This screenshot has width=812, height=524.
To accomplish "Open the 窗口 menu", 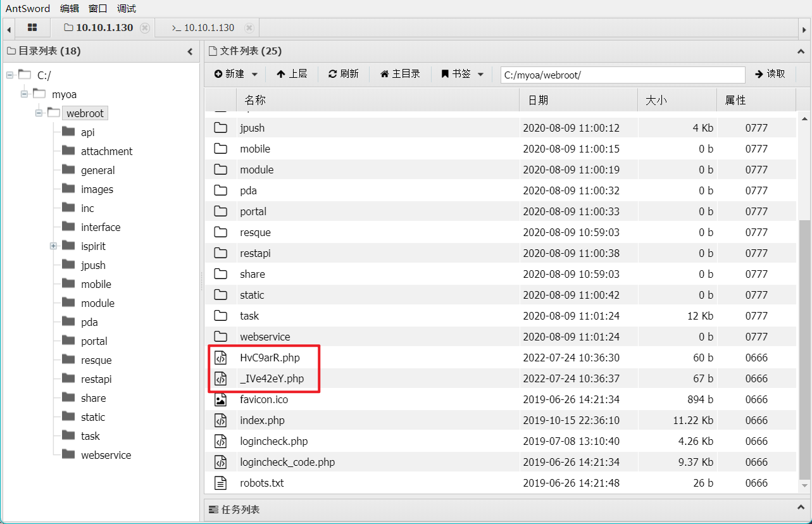I will (98, 8).
